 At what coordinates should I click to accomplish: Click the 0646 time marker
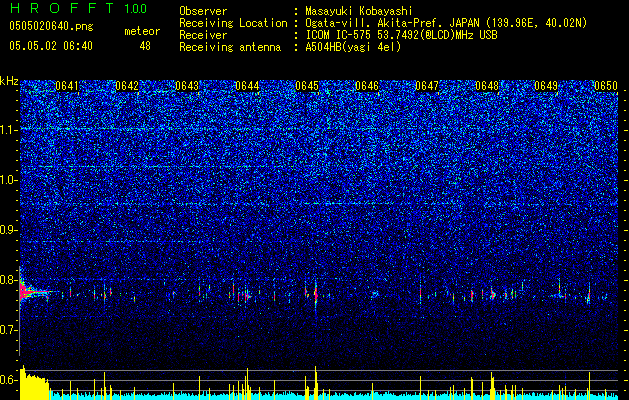pos(367,86)
